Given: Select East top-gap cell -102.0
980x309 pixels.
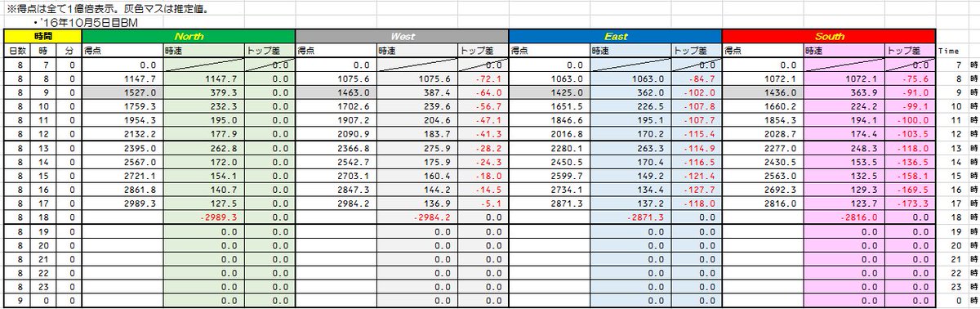Looking at the screenshot, I should coord(696,93).
